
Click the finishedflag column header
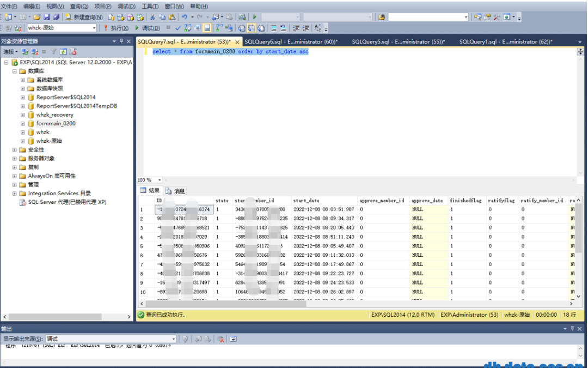coord(467,201)
